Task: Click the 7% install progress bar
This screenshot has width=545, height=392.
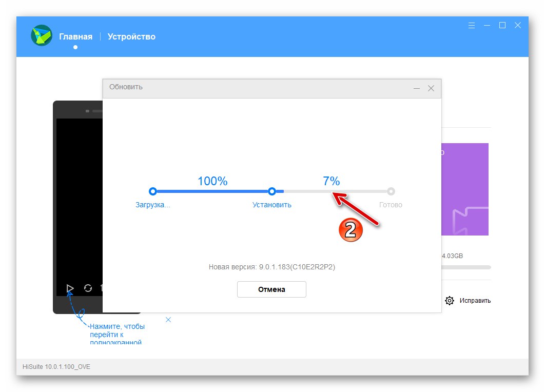Action: coord(332,191)
